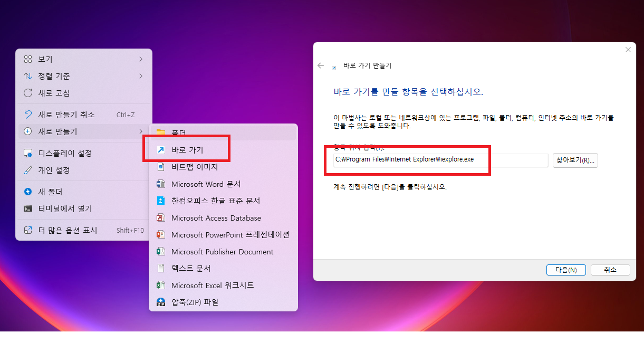Click the Publisher Document icon

click(x=161, y=251)
